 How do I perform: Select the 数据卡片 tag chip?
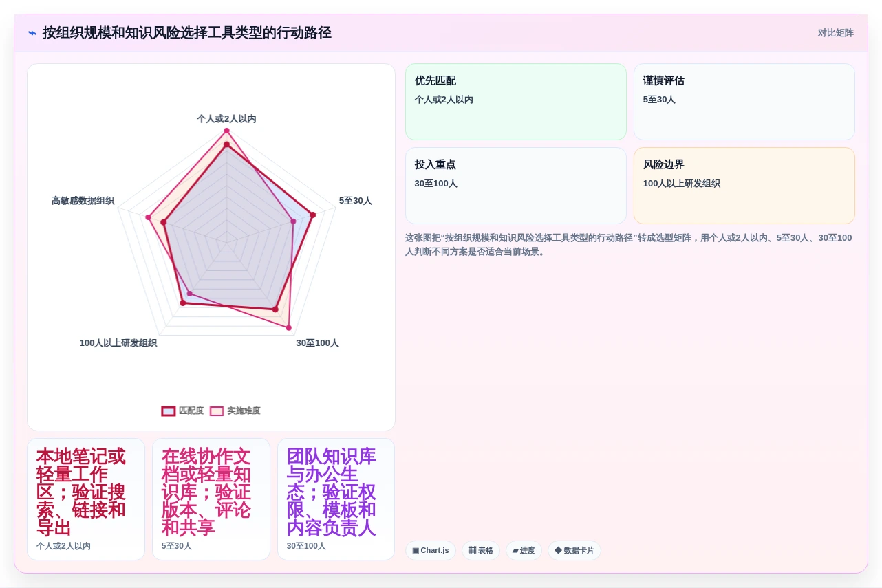(574, 550)
